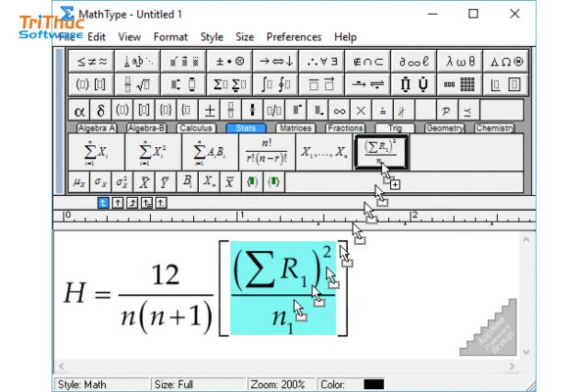Open the fence templates palette

(91, 84)
